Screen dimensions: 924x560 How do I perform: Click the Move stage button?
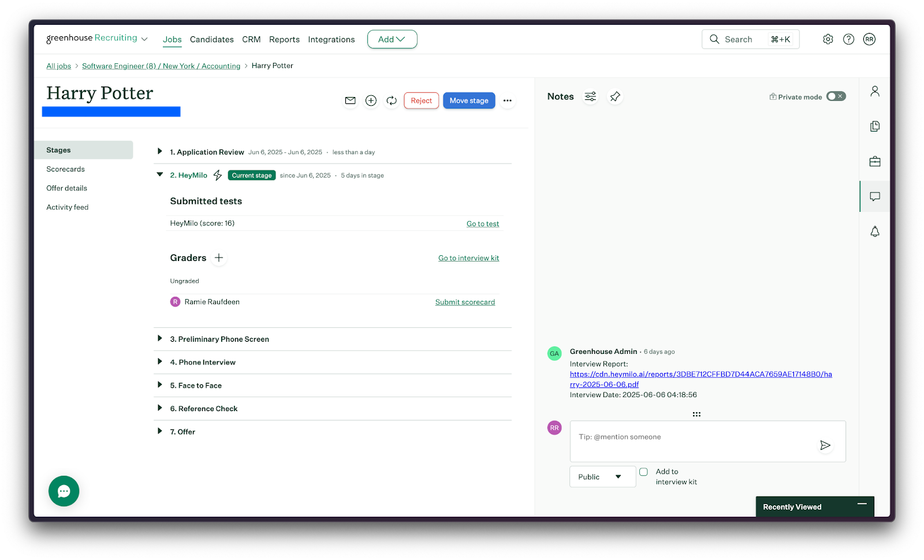(468, 100)
